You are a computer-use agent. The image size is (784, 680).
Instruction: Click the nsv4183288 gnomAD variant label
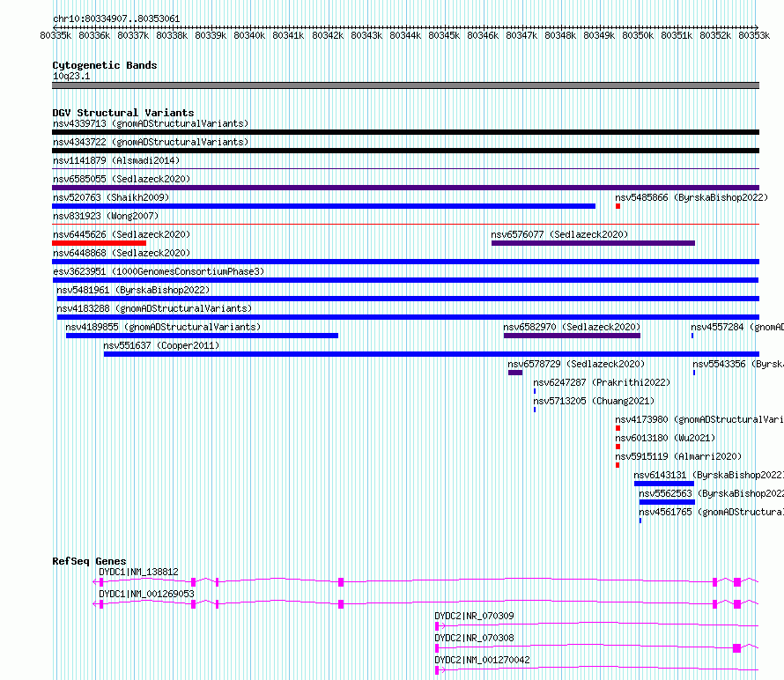(154, 308)
